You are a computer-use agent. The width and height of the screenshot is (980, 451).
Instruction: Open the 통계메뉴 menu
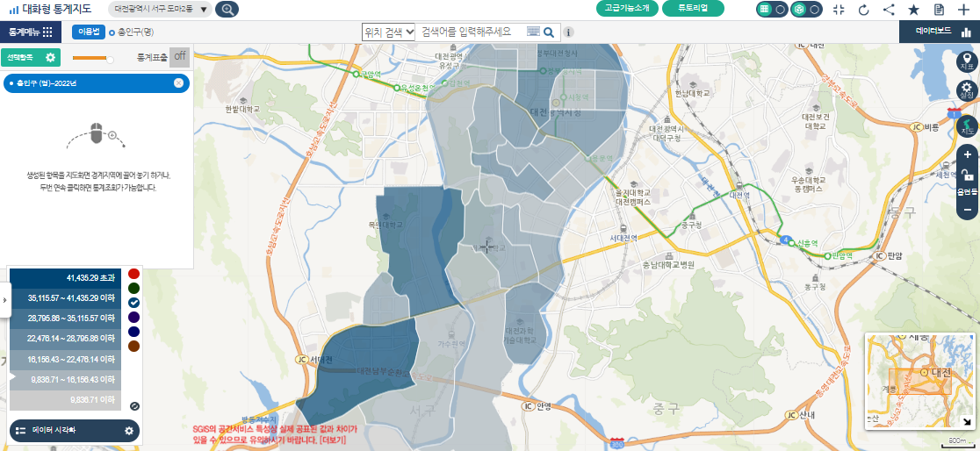point(31,32)
